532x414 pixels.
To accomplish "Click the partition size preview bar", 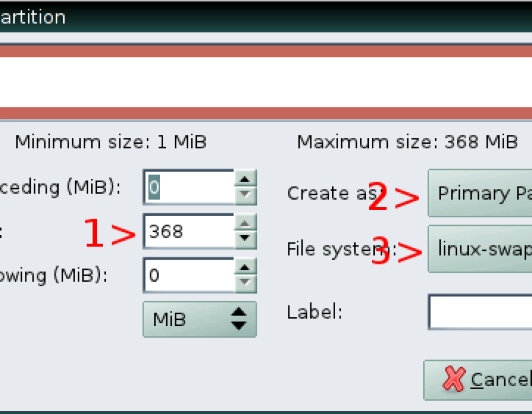I will [266, 82].
